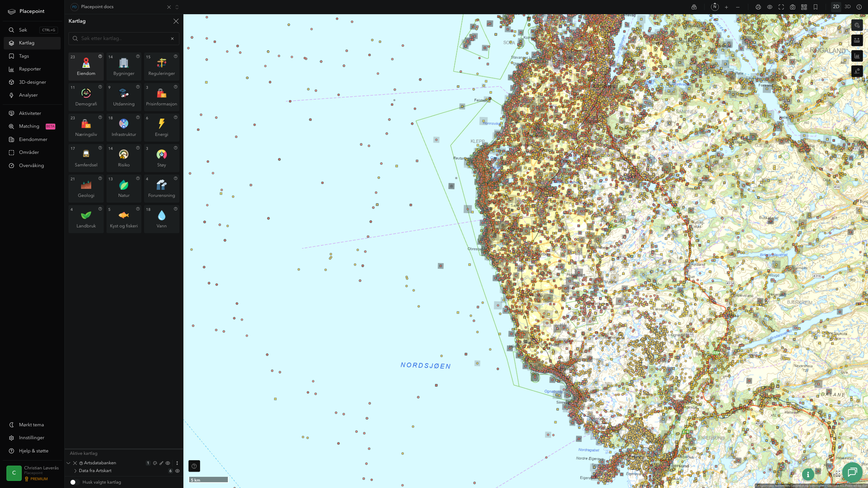This screenshot has width=868, height=488.
Task: Enter fullscreen mode with the frame icon
Action: (781, 7)
